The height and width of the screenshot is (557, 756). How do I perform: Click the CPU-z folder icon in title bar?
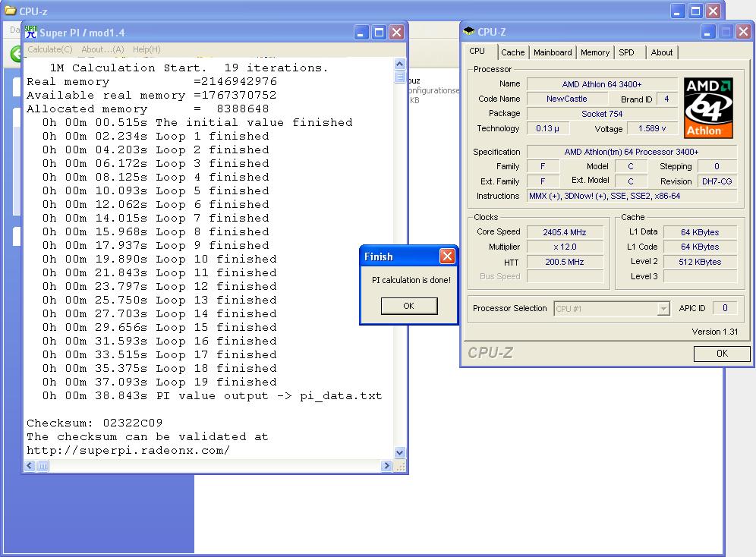coord(10,10)
